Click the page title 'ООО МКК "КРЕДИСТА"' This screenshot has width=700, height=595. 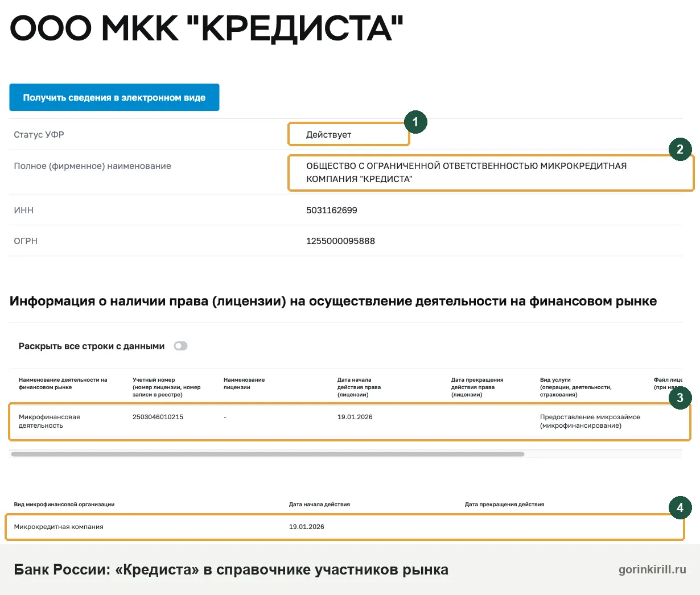pos(207,28)
